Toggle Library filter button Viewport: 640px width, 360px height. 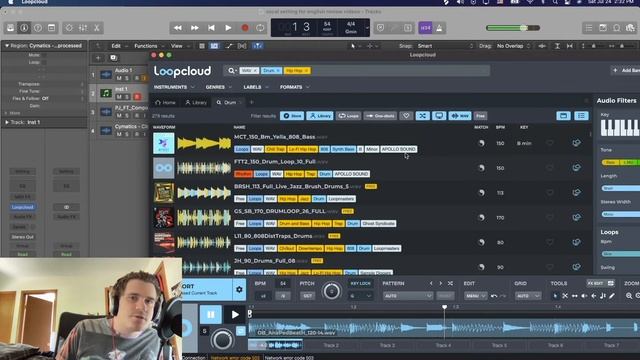[x=320, y=116]
